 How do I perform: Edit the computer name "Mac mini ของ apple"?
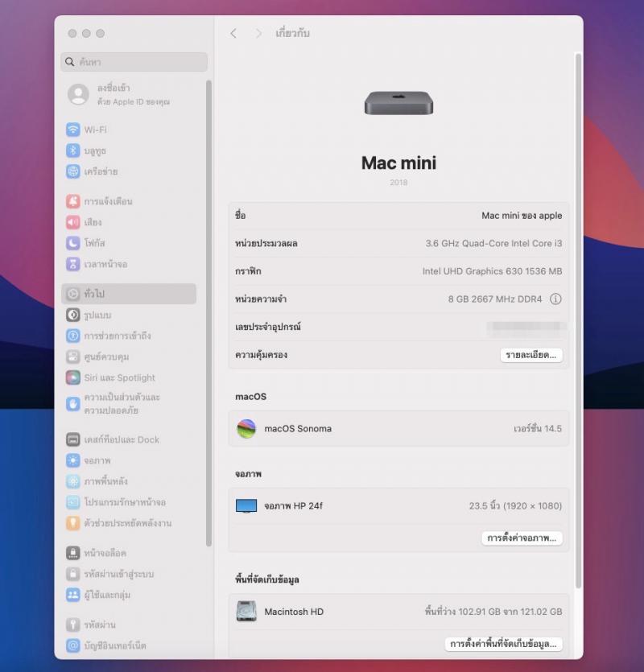(x=522, y=216)
